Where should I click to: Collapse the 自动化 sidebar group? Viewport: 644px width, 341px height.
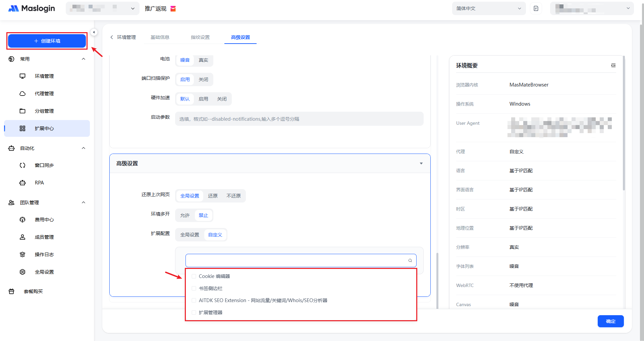coord(84,148)
